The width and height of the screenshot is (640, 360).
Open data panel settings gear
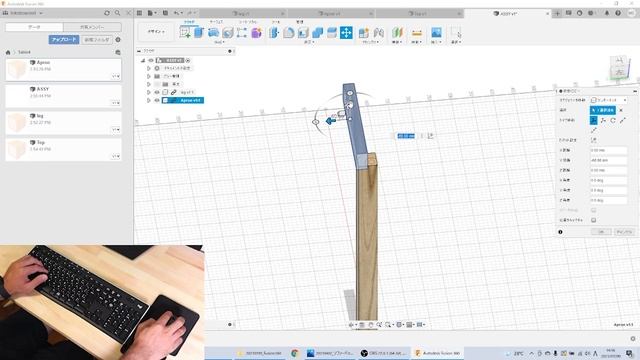point(118,40)
